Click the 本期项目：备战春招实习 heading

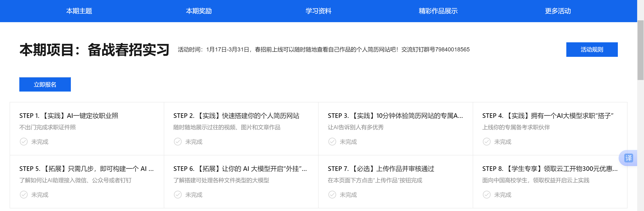tap(95, 50)
